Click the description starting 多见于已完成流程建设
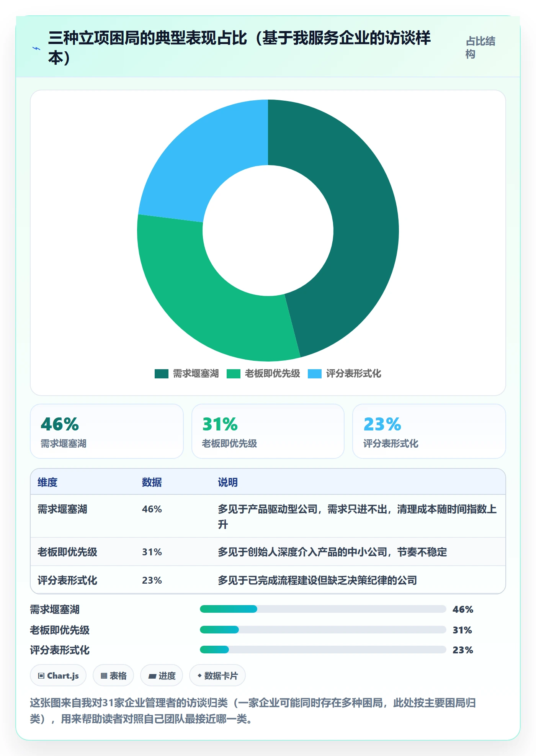This screenshot has width=536, height=756. (317, 580)
